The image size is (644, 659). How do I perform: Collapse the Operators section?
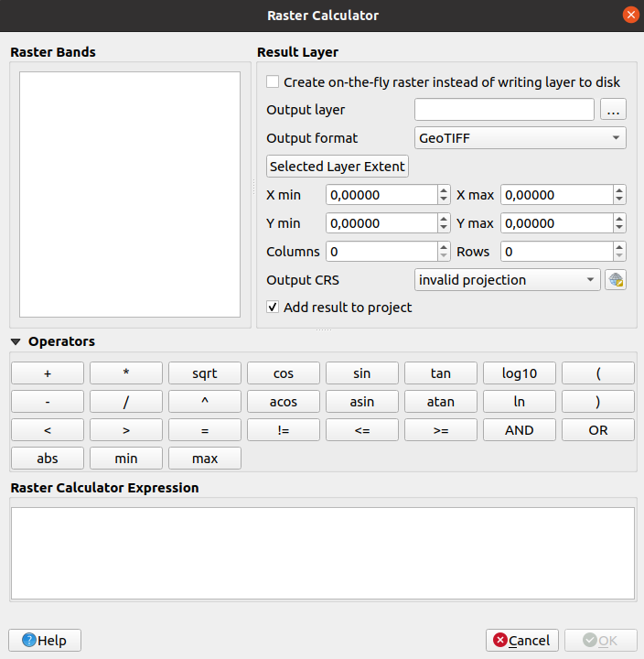pyautogui.click(x=17, y=341)
